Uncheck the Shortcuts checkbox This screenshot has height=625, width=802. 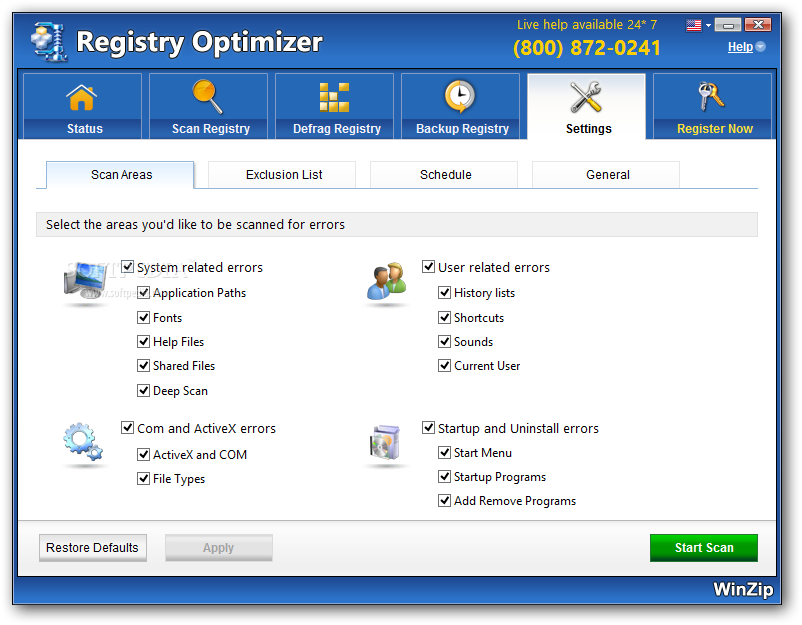point(445,318)
